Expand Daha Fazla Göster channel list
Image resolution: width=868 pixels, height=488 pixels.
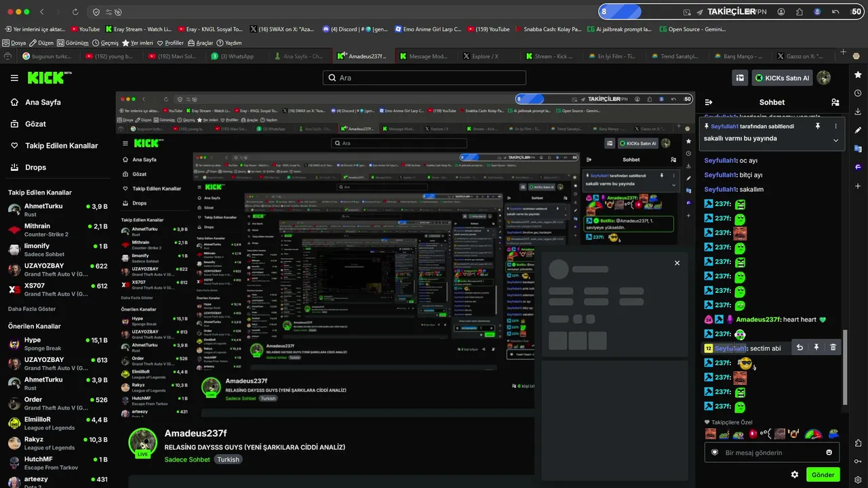(x=32, y=309)
